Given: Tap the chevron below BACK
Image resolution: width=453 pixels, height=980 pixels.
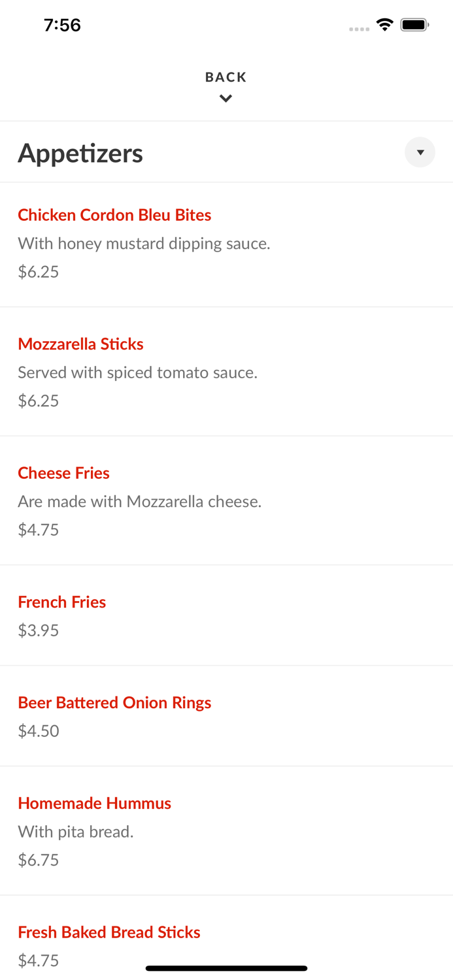Looking at the screenshot, I should pyautogui.click(x=226, y=98).
